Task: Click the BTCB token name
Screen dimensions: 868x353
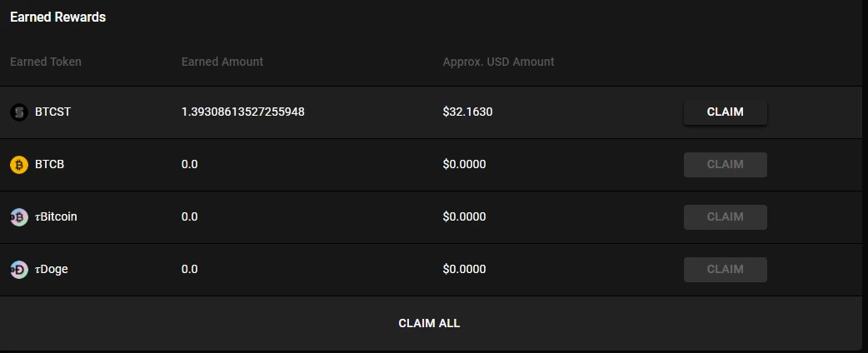Action: tap(50, 164)
